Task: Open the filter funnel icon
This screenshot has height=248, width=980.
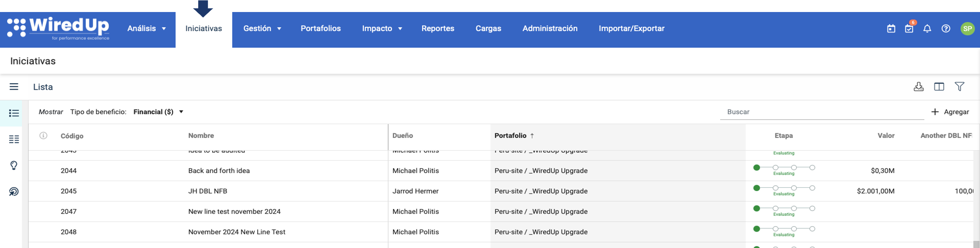Action: 959,87
